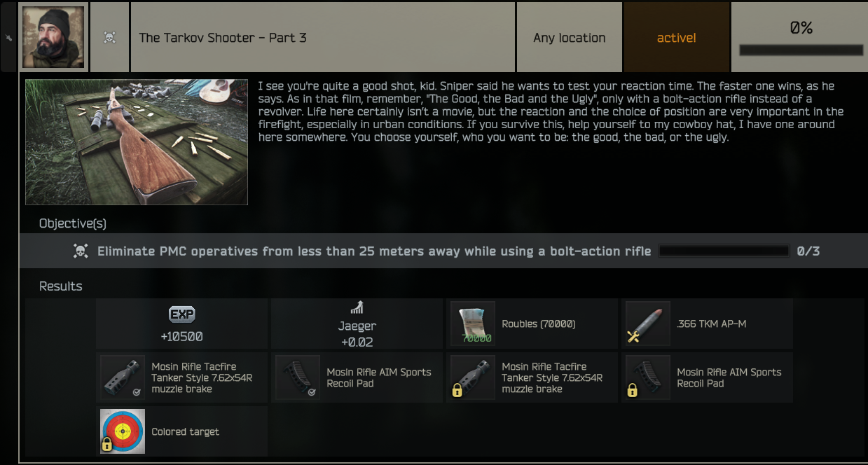Click the EXP reward icon
The height and width of the screenshot is (465, 868).
pos(182,314)
